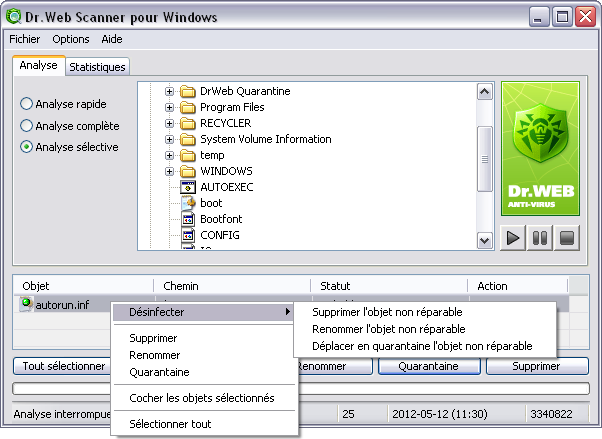Click status bar date 2012-05-12 (11:30)
Image resolution: width=602 pixels, height=439 pixels.
(x=440, y=414)
